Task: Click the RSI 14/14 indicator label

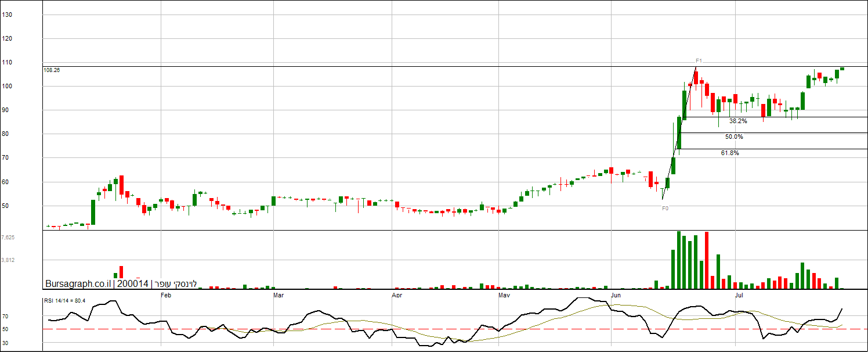Action: click(65, 300)
